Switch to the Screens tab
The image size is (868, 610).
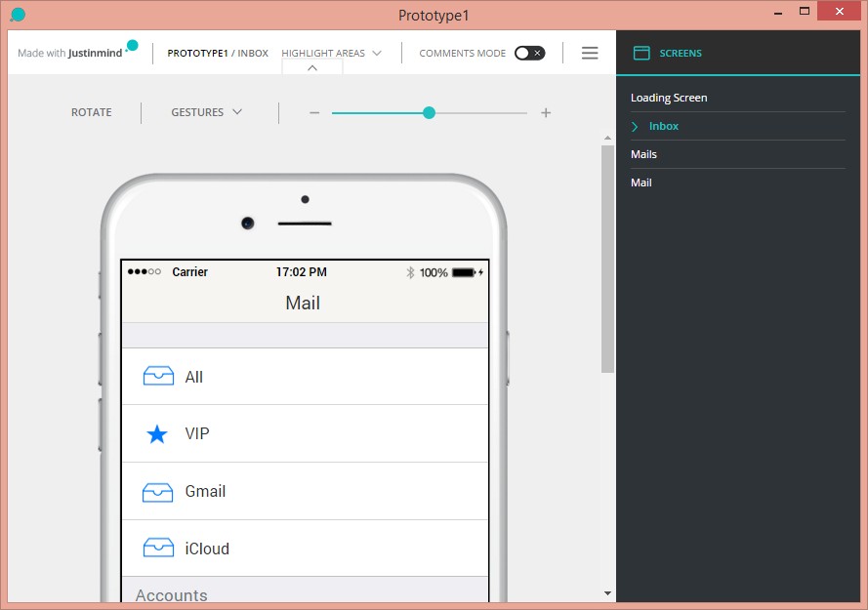pyautogui.click(x=681, y=53)
